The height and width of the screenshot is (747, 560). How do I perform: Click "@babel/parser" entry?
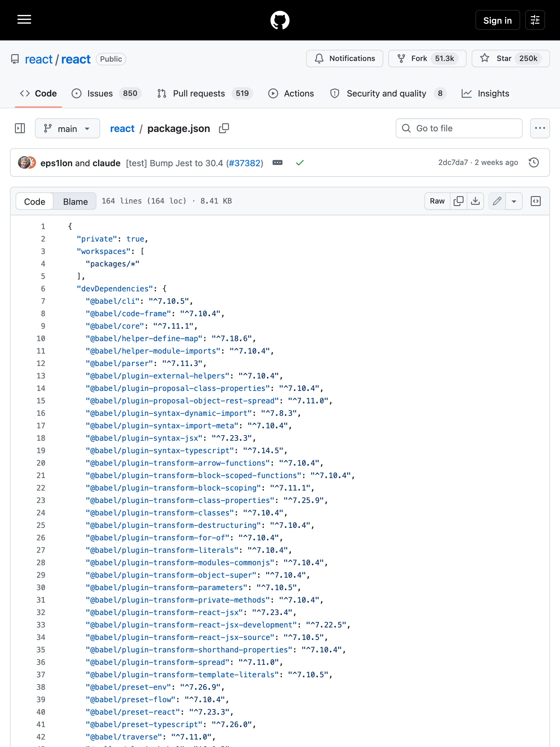click(146, 364)
